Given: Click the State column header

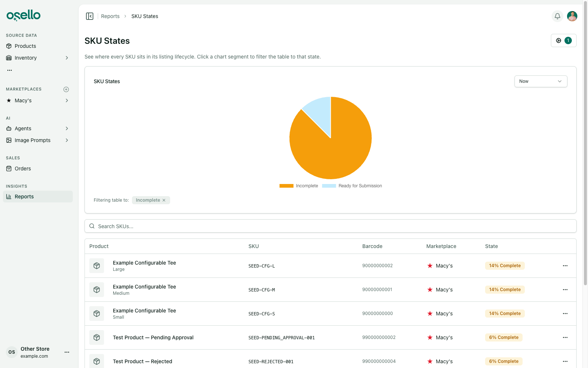Looking at the screenshot, I should pyautogui.click(x=491, y=246).
